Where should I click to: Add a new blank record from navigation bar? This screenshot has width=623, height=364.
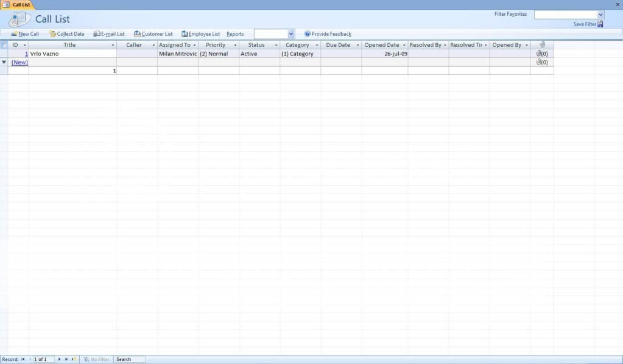click(x=73, y=359)
